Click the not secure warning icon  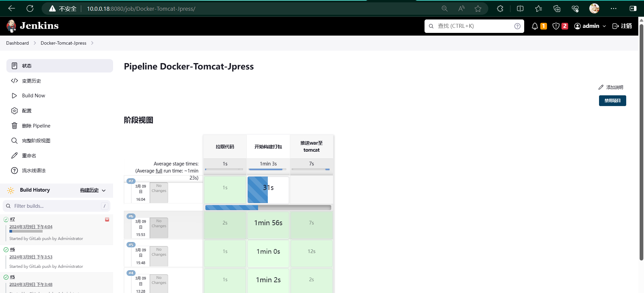click(x=52, y=9)
